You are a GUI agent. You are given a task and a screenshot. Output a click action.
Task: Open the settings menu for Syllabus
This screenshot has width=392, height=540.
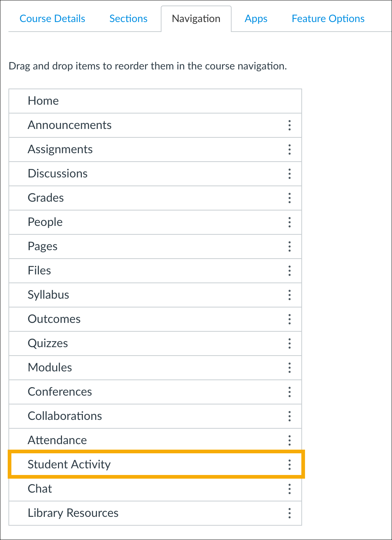(x=290, y=295)
